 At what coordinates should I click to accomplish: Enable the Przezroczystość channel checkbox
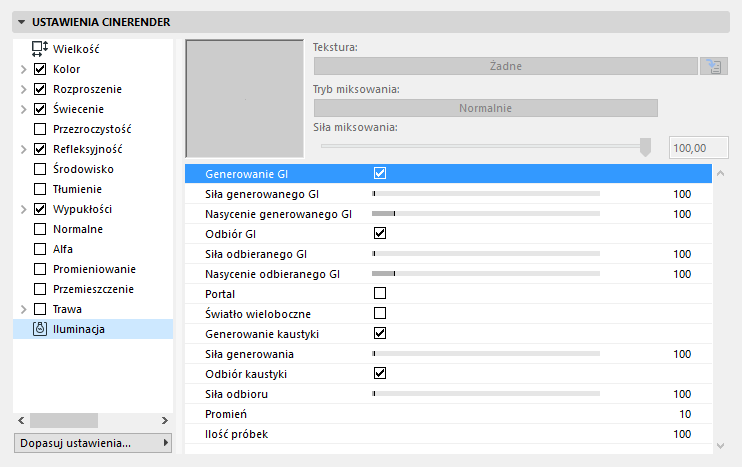coord(40,129)
